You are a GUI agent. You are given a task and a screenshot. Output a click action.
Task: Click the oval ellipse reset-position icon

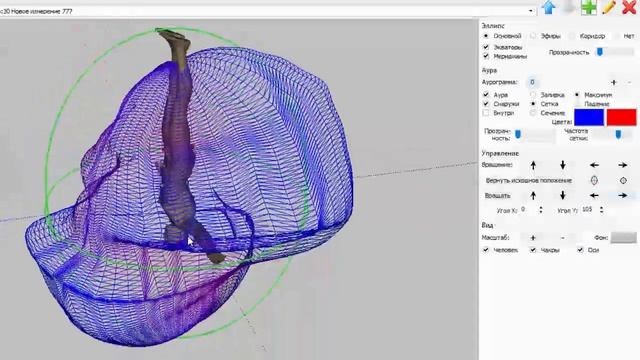pos(594,180)
